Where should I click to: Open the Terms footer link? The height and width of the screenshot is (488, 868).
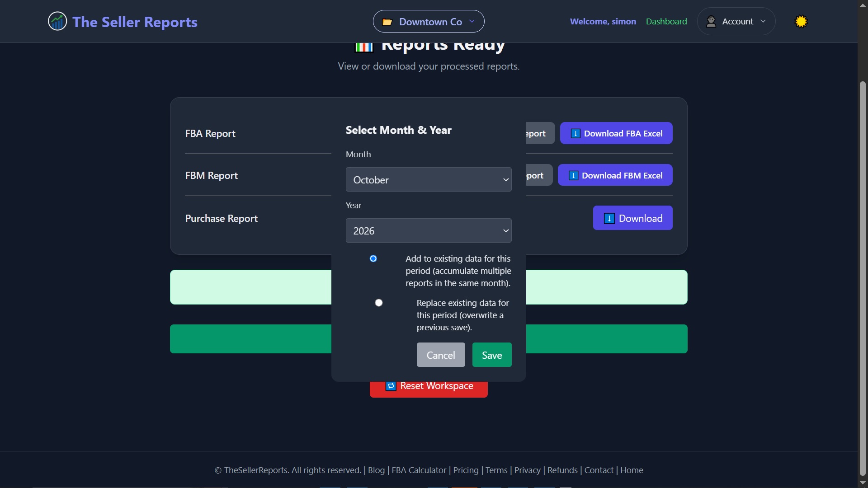pos(496,470)
